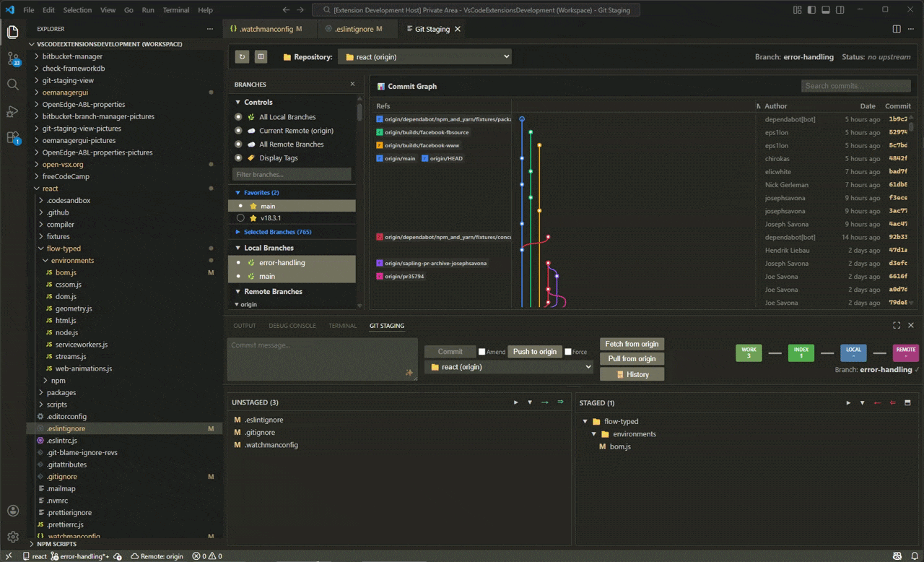The image size is (924, 562).
Task: Open the Terminal menu
Action: coord(176,10)
